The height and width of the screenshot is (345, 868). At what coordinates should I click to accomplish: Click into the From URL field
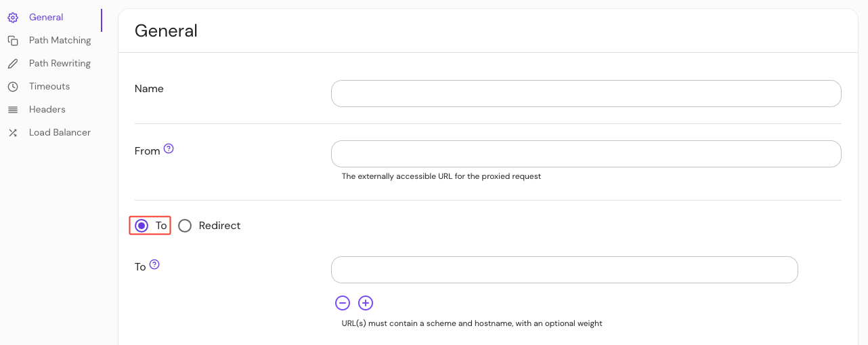click(x=586, y=154)
